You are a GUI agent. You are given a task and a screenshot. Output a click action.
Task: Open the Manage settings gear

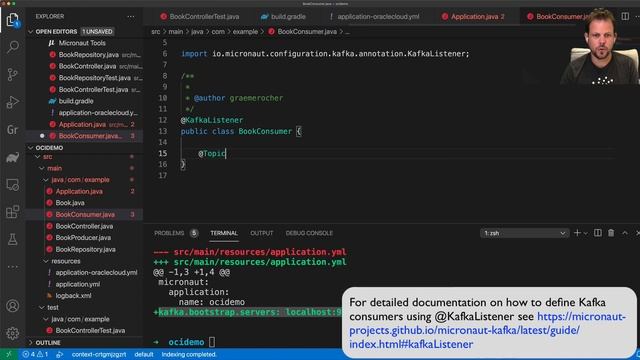(13, 333)
